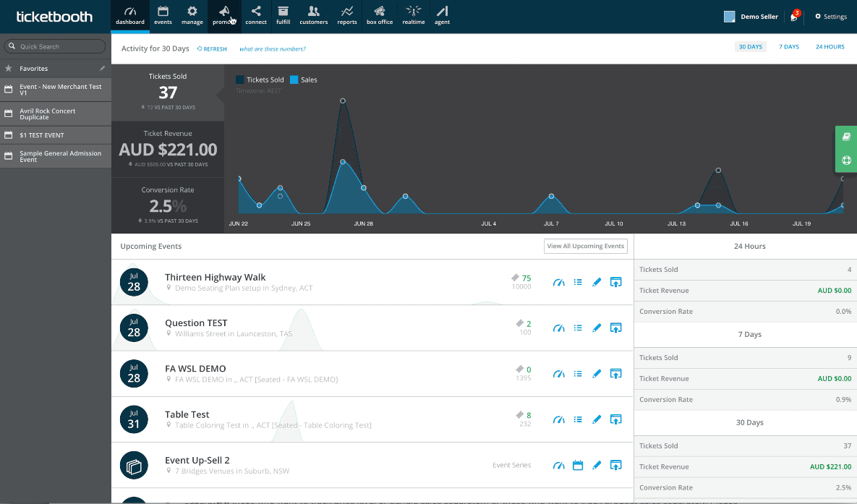Open the connect share icon
Image resolution: width=857 pixels, height=504 pixels.
[x=256, y=15]
